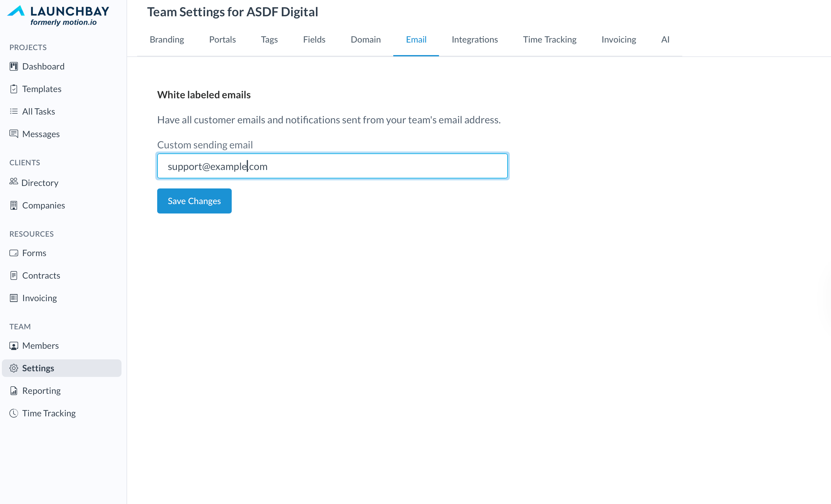Open the Integrations settings tab
This screenshot has height=504, width=831.
pos(474,39)
